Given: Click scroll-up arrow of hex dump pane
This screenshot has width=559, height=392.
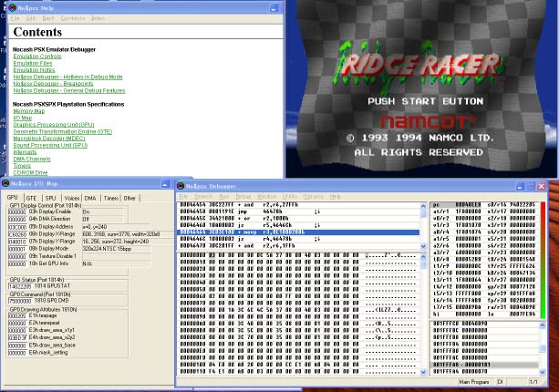Looking at the screenshot, I should pos(423,256).
